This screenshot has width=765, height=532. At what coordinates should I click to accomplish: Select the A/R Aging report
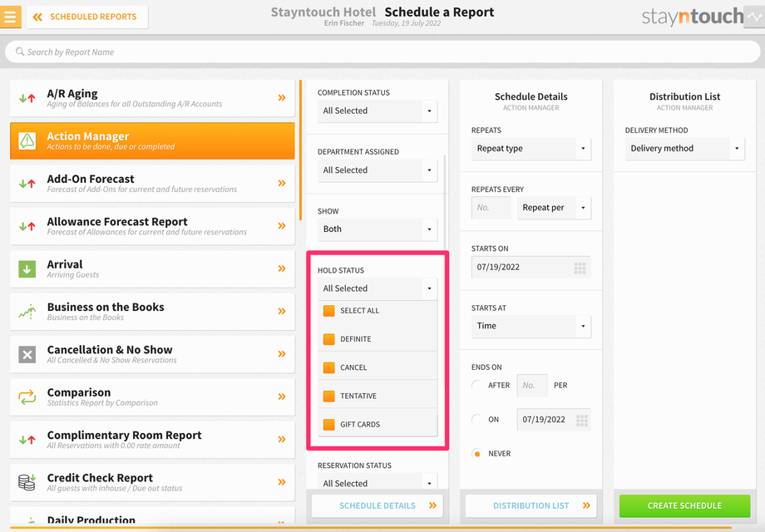tap(152, 98)
